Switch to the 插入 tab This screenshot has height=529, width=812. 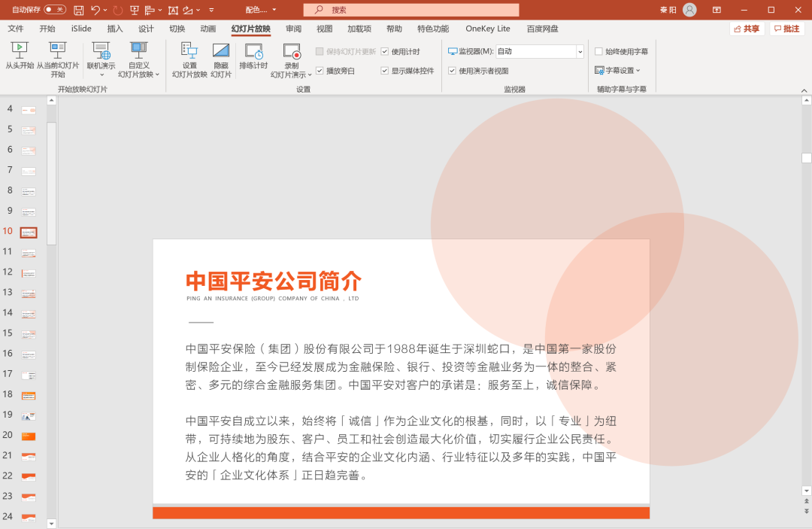coord(115,29)
